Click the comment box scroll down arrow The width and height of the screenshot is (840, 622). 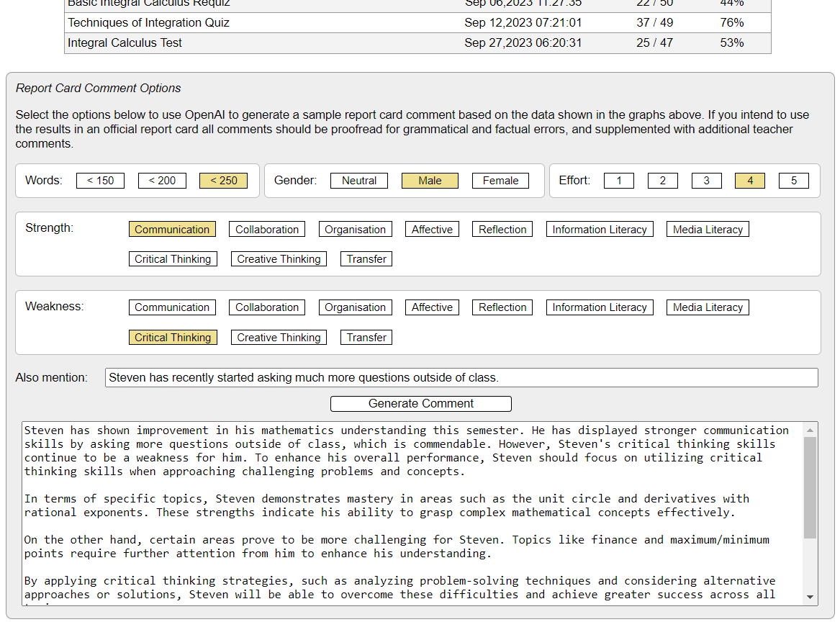pos(810,597)
